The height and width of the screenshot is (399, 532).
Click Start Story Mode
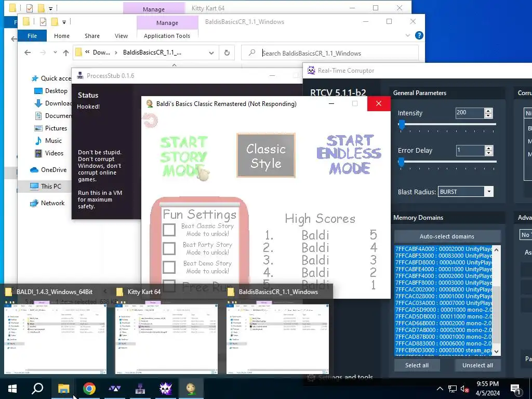[x=183, y=156]
